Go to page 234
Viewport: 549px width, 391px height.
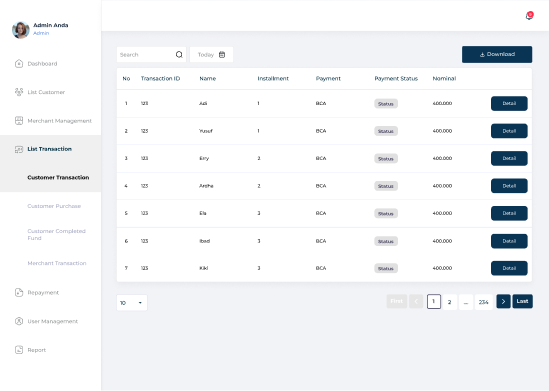(484, 302)
